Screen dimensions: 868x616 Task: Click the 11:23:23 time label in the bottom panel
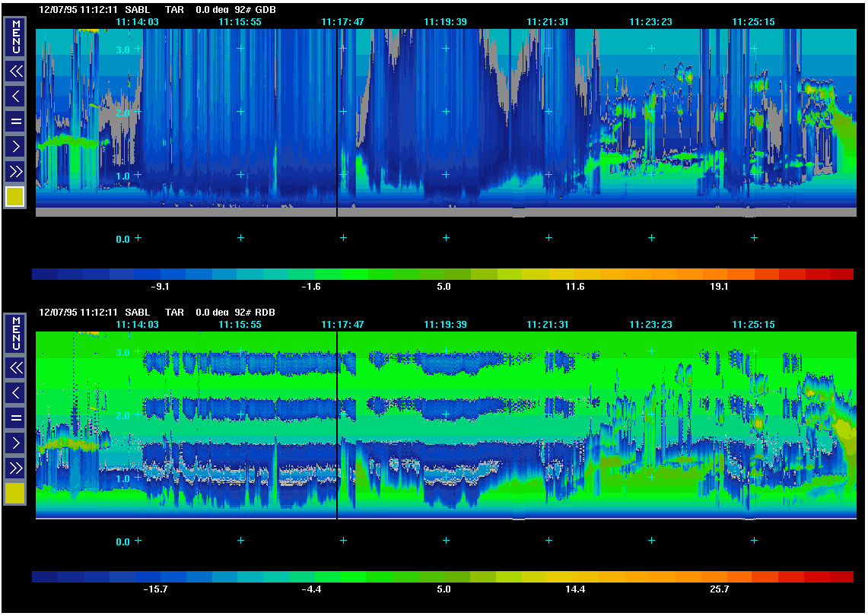click(x=650, y=324)
